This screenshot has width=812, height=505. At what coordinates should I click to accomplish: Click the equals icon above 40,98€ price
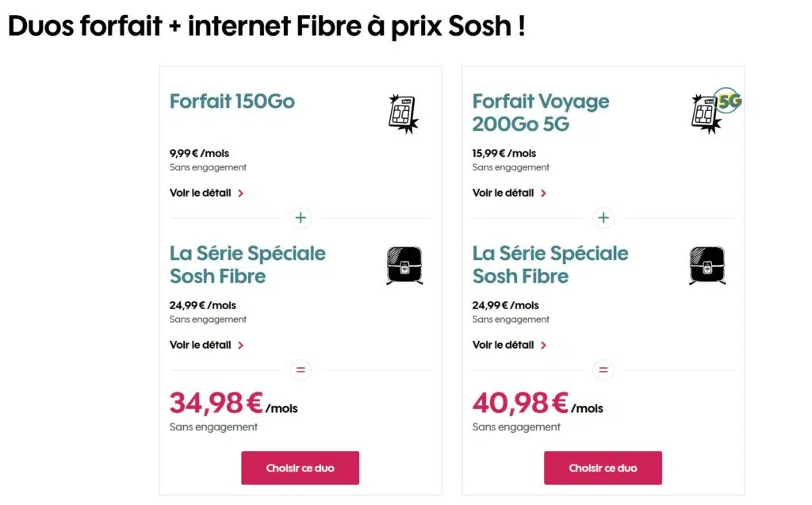click(603, 369)
